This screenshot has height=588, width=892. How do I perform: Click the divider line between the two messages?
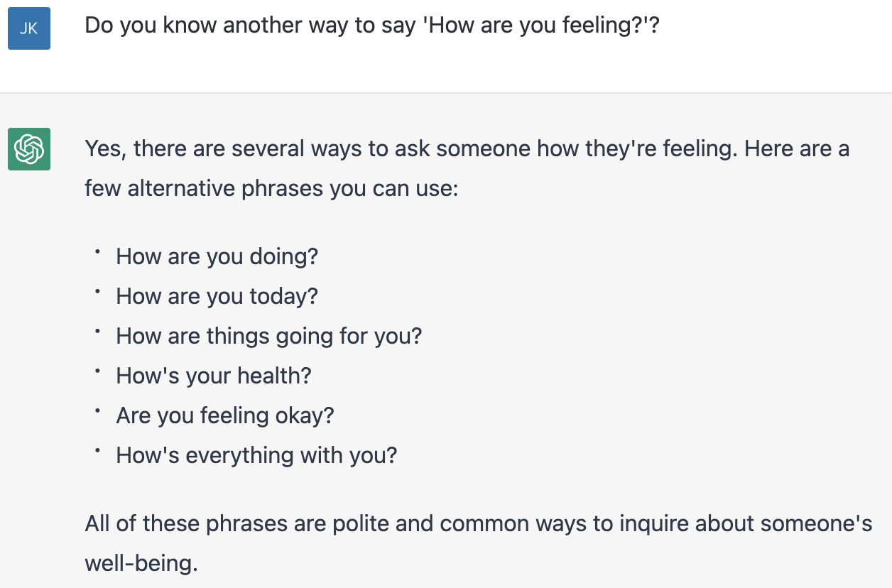446,93
